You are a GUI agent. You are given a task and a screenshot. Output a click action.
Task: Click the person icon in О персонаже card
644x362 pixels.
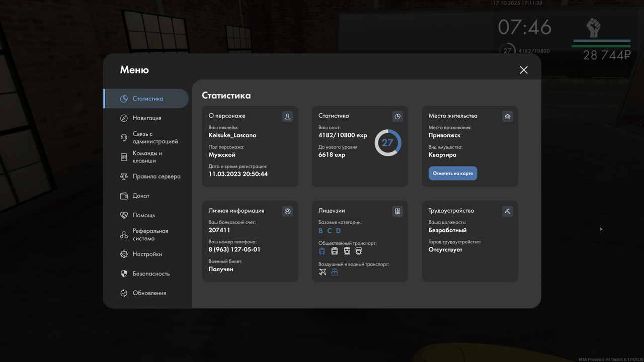click(x=288, y=116)
